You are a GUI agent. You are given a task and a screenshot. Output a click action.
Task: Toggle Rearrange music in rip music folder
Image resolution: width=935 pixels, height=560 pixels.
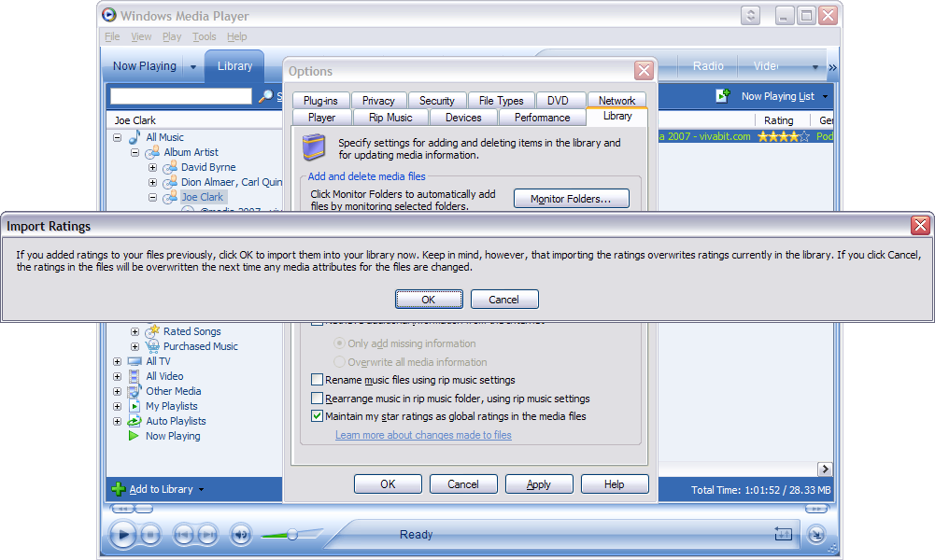tap(318, 399)
